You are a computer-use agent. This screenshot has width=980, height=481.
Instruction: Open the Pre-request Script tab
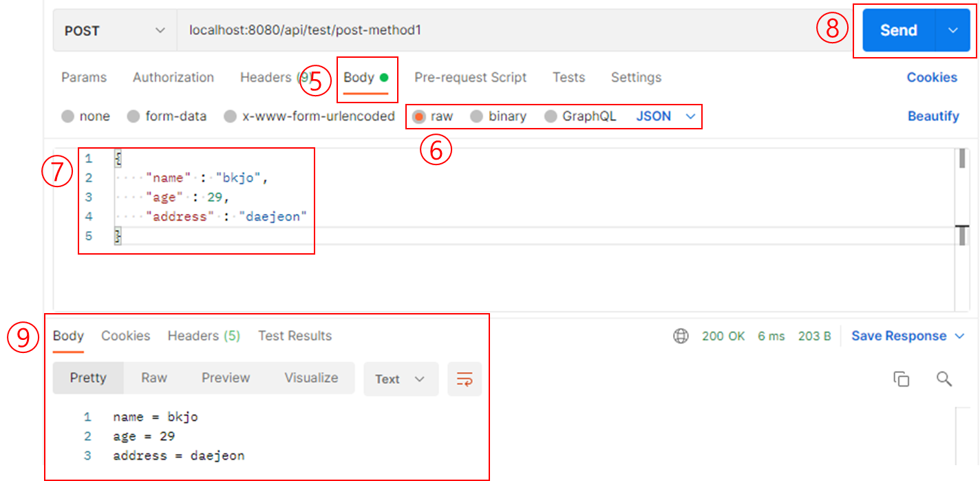click(470, 77)
